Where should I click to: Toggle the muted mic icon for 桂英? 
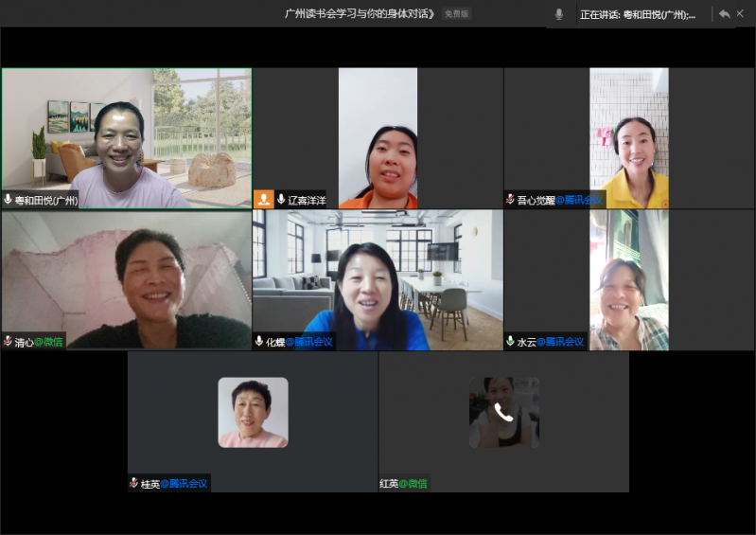point(134,483)
